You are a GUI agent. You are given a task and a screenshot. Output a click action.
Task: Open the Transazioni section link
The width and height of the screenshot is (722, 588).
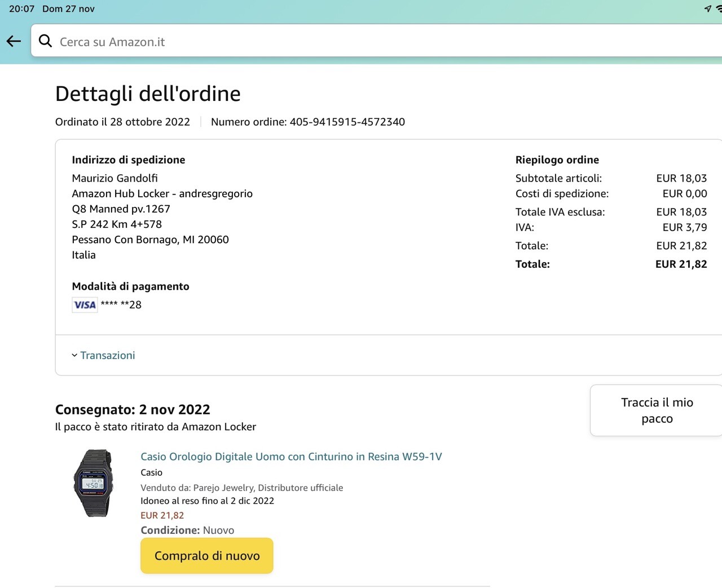click(x=107, y=355)
